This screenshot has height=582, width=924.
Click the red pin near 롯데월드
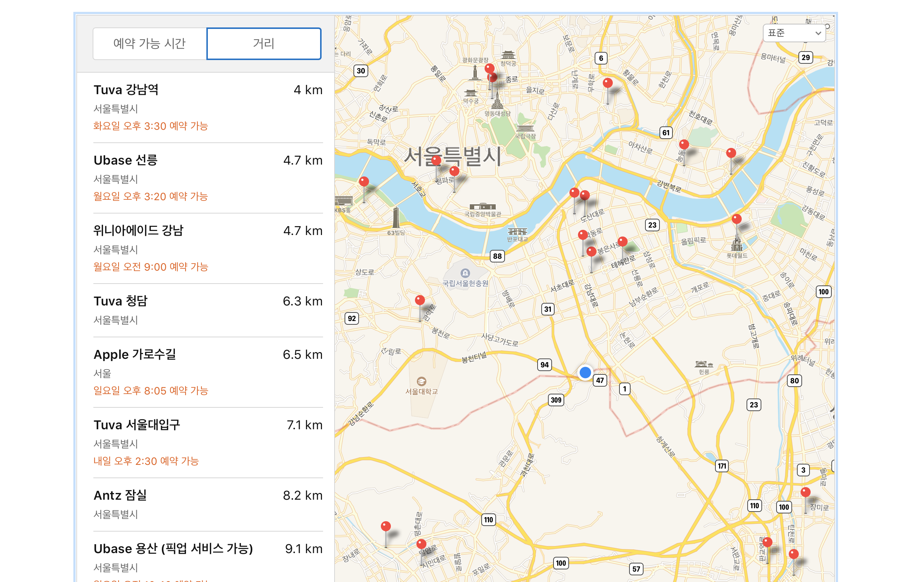(x=737, y=219)
